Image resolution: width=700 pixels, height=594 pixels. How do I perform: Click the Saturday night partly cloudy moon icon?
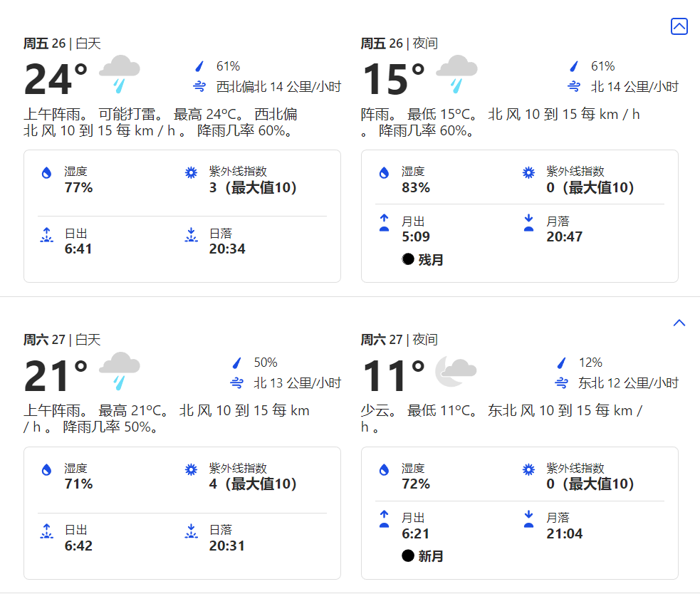(456, 370)
